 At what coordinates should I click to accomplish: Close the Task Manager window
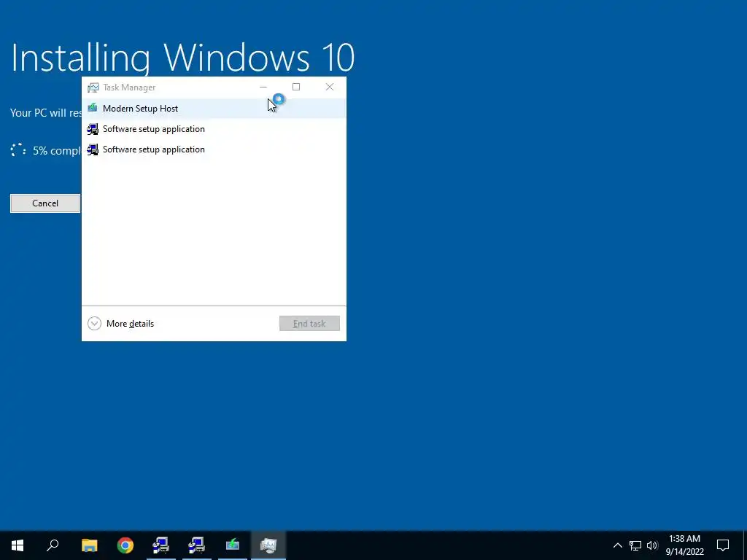(x=330, y=87)
